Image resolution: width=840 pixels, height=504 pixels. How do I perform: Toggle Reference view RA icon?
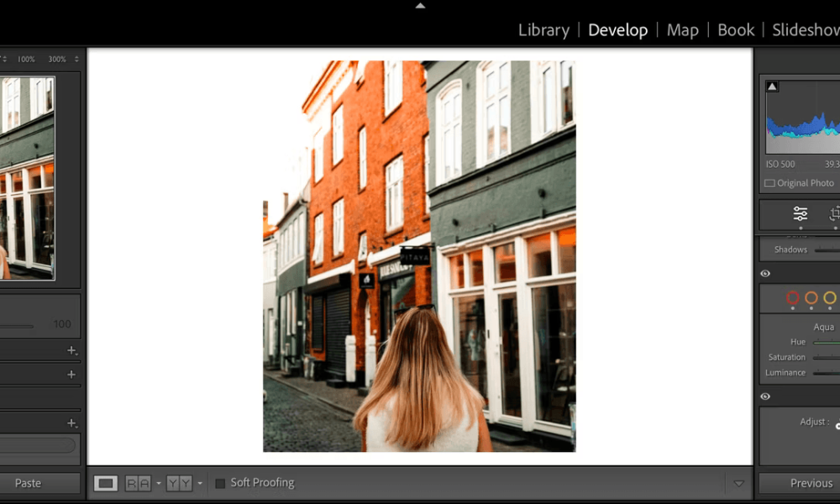click(x=138, y=484)
